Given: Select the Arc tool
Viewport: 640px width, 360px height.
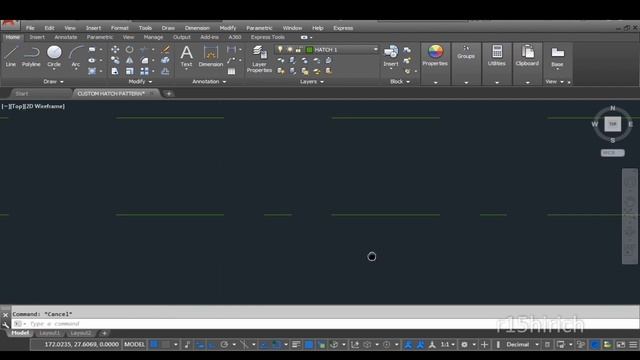Looking at the screenshot, I should [x=76, y=56].
